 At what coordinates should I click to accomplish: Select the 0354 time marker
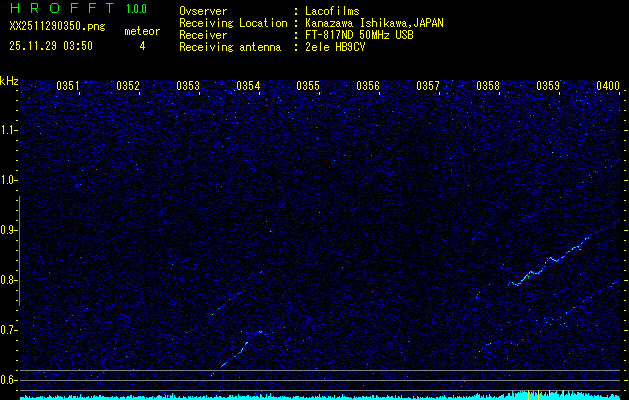pyautogui.click(x=248, y=86)
